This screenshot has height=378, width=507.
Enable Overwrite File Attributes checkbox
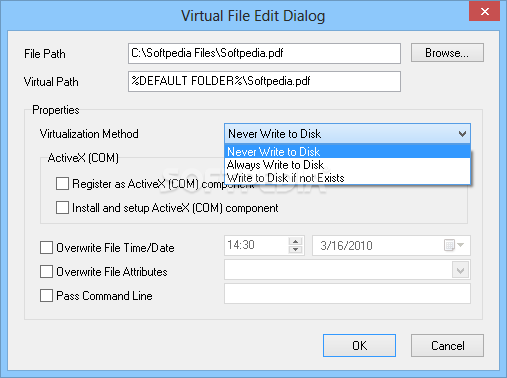coord(46,272)
